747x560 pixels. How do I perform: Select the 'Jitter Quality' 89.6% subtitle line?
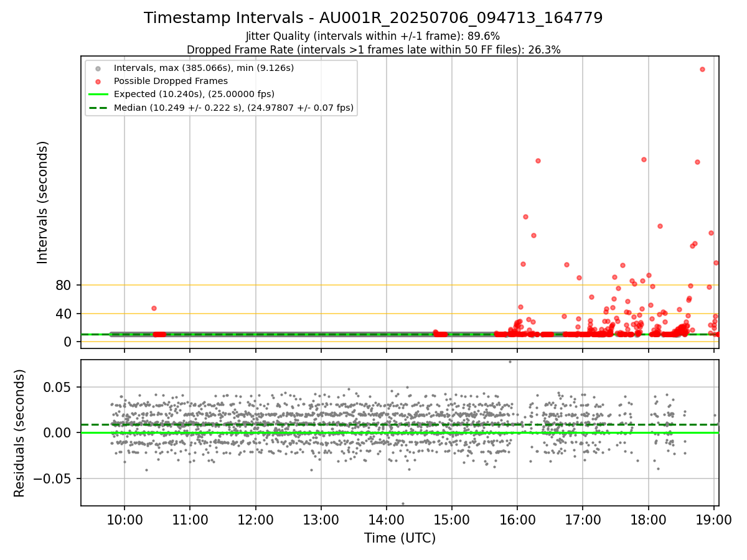(x=373, y=37)
